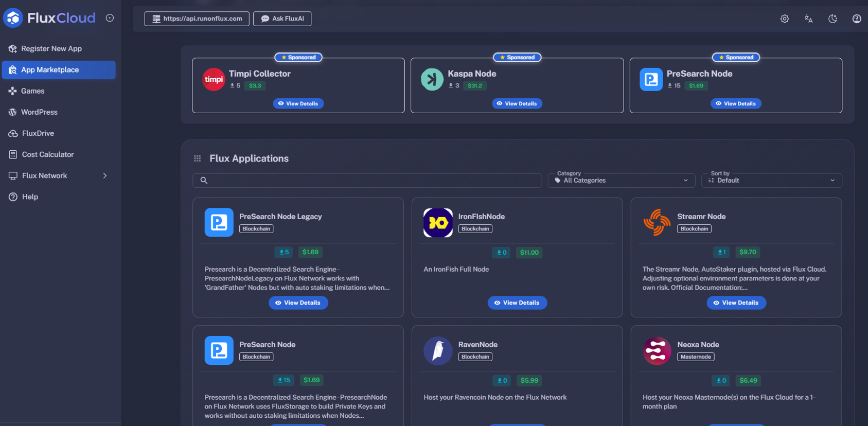Open the Category All Categories dropdown

[622, 180]
